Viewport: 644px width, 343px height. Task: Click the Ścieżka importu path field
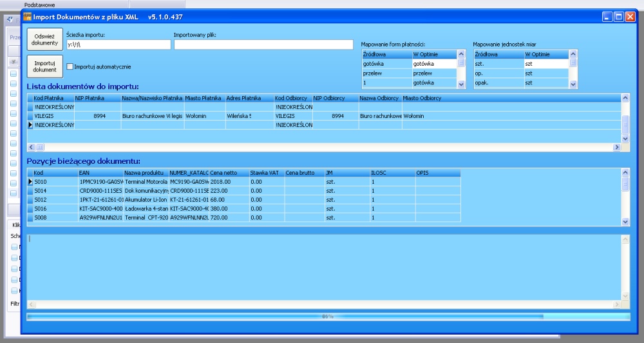pyautogui.click(x=118, y=44)
